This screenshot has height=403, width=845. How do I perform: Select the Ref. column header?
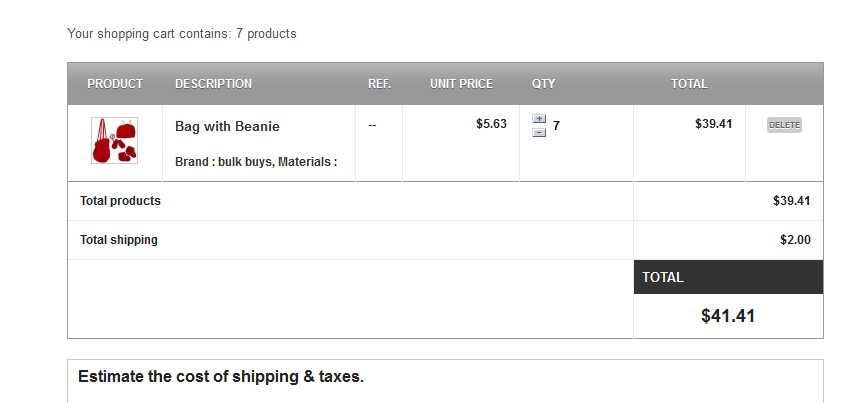click(379, 84)
